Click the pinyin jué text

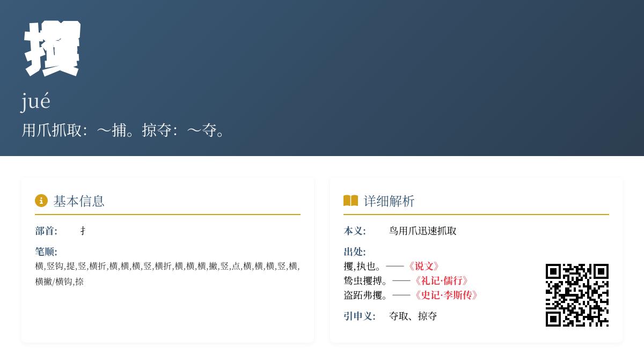(36, 101)
